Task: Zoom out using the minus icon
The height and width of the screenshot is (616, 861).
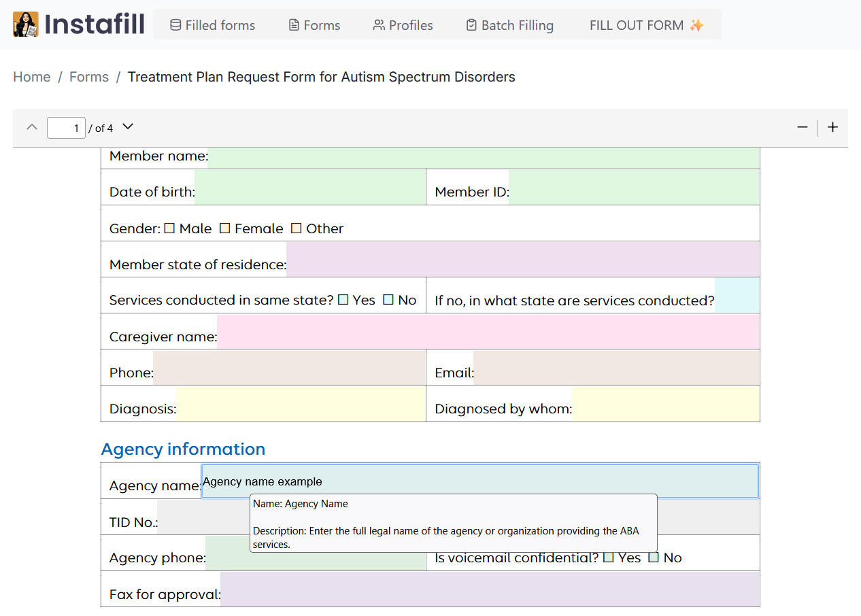Action: (x=803, y=127)
